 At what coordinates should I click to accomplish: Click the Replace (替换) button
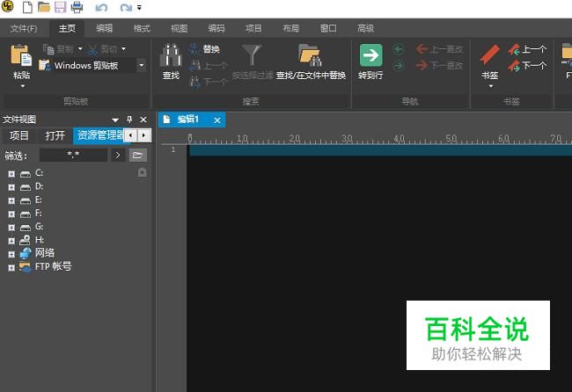point(204,49)
